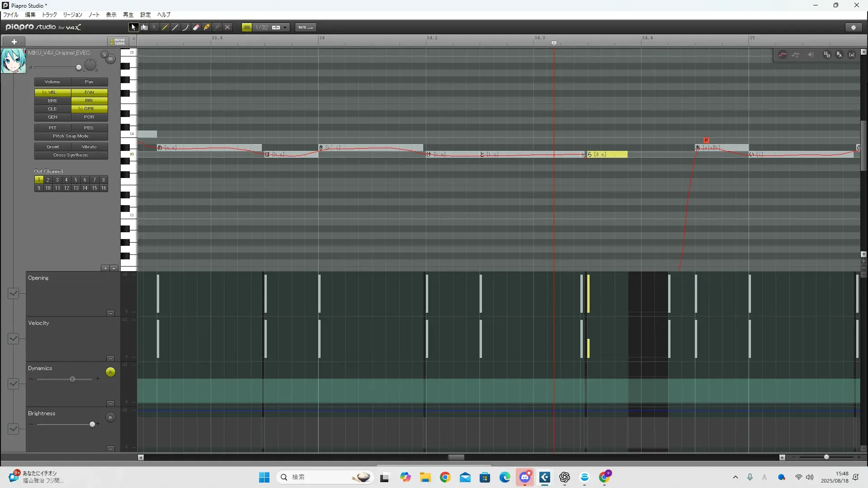Viewport: 868px width, 488px height.
Task: Toggle the pitch curve display icon
Action: (x=783, y=55)
